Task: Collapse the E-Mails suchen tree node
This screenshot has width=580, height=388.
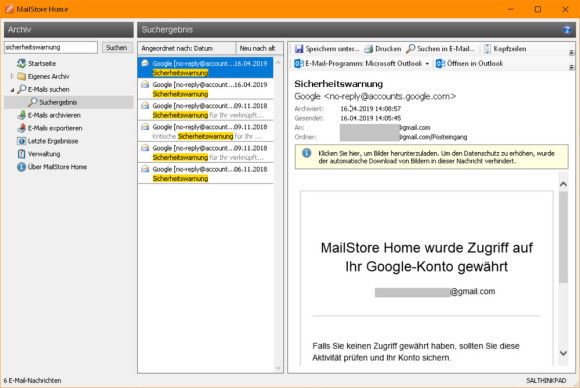Action: pos(12,90)
